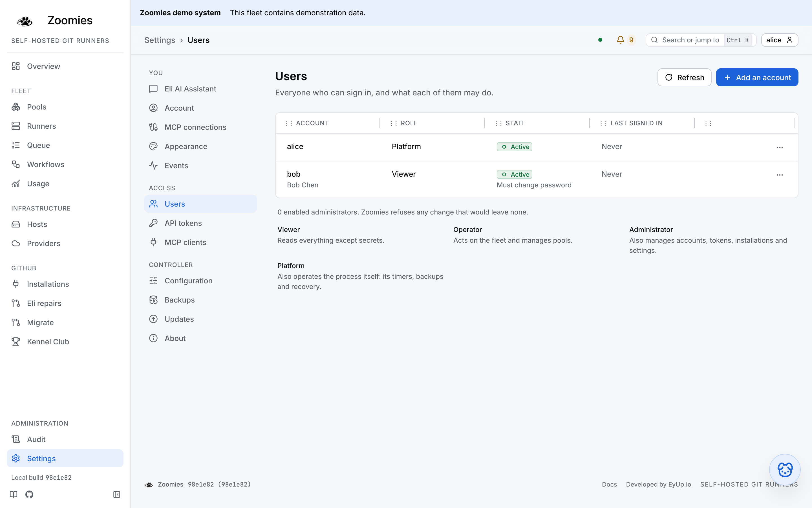Click the State column drag handle
This screenshot has height=508, width=812.
pos(498,123)
